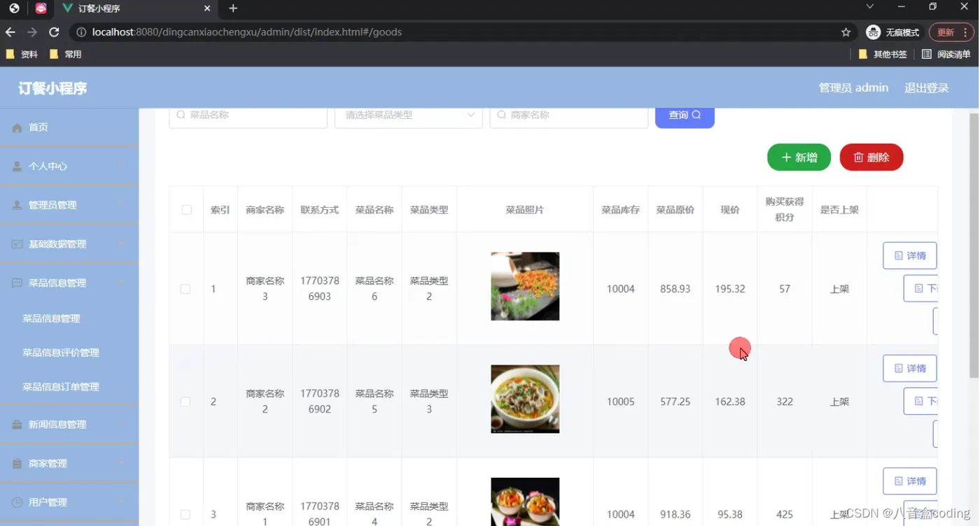980x526 pixels.
Task: Open the 其他书签 bookmarks folder
Action: [x=883, y=54]
